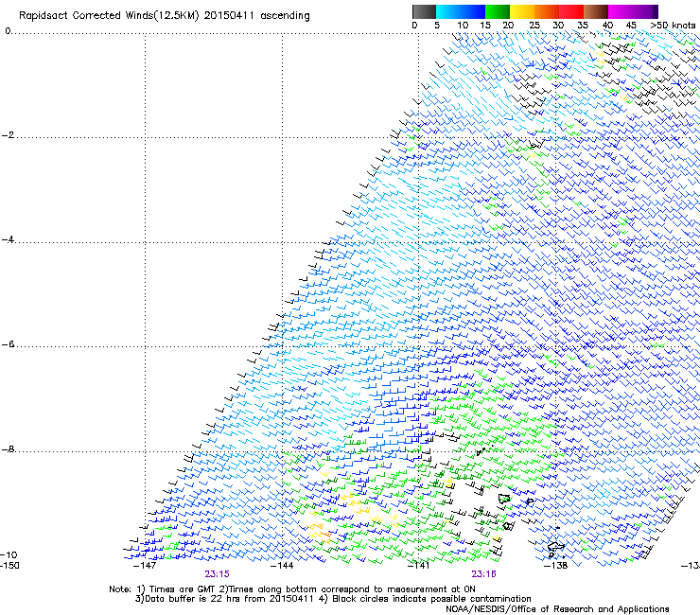Click the note 'Data buffer is 22 hrs'

(193, 599)
